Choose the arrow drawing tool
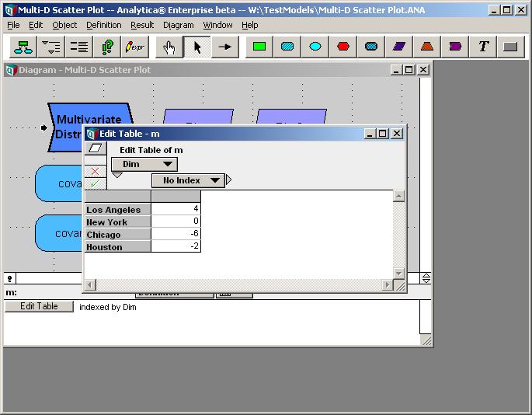The image size is (532, 415). point(224,47)
